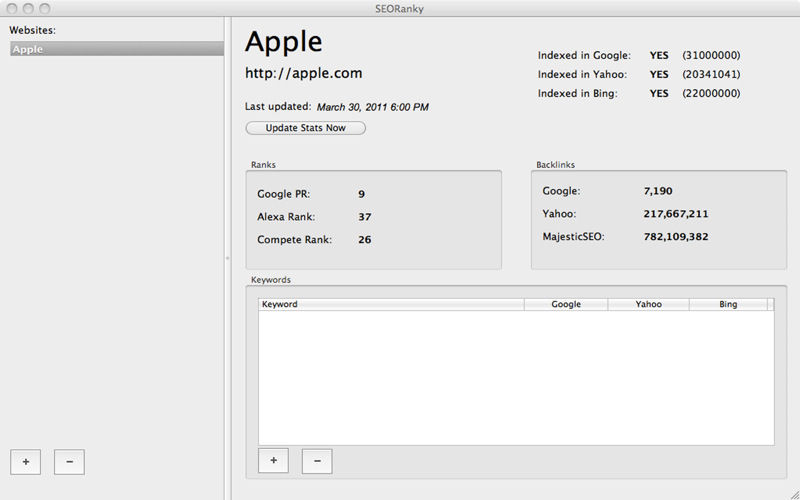Image resolution: width=800 pixels, height=500 pixels.
Task: Click Yahoo backlinks value 217,667,211
Action: [x=676, y=214]
